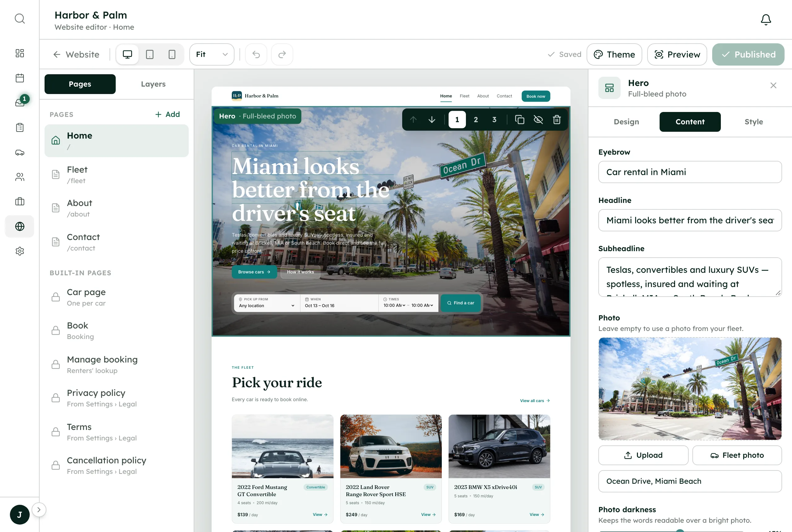Open the dashboard grid icon in sidebar
The width and height of the screenshot is (792, 532).
coord(20,53)
